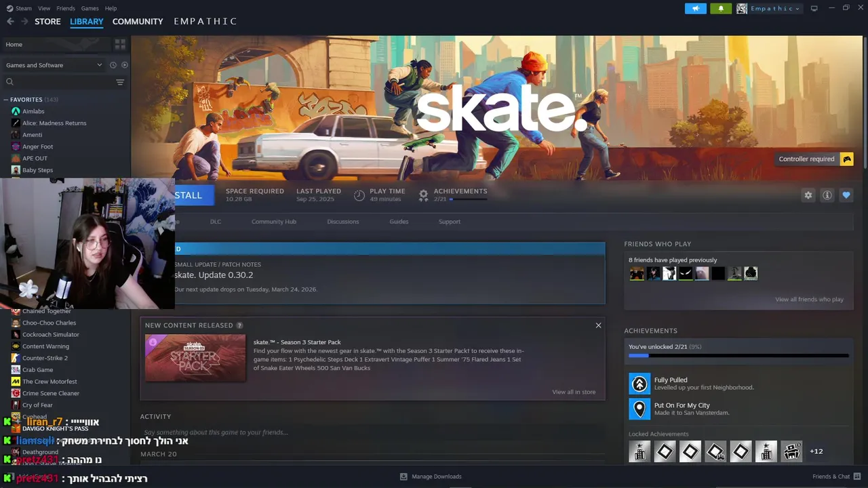Open the Help menu
868x488 pixels.
click(111, 8)
